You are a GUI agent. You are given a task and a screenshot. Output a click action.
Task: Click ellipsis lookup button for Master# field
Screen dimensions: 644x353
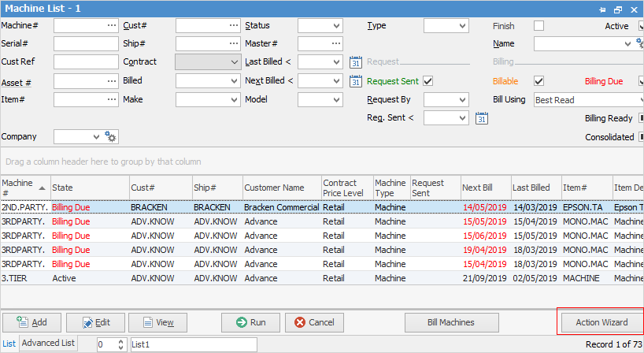[335, 43]
